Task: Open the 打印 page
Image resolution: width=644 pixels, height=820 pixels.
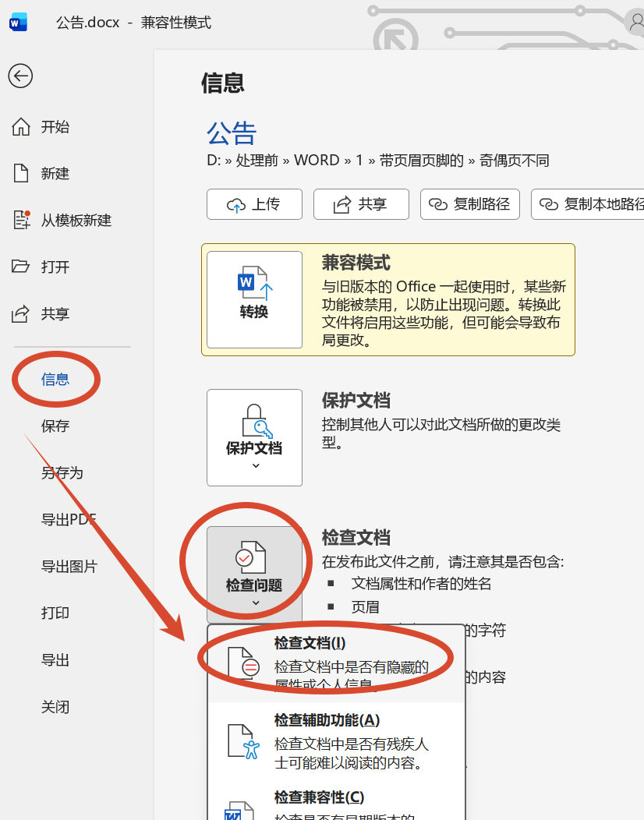Action: pyautogui.click(x=55, y=613)
